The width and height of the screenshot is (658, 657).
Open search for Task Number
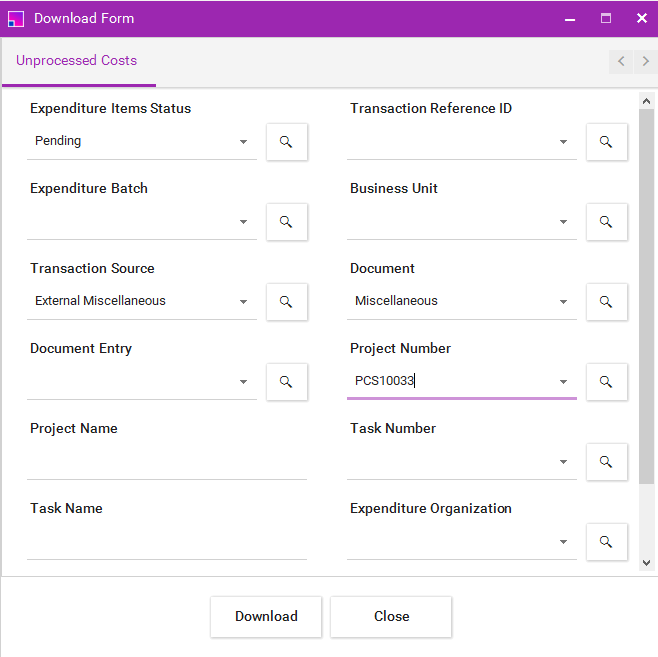pyautogui.click(x=606, y=462)
